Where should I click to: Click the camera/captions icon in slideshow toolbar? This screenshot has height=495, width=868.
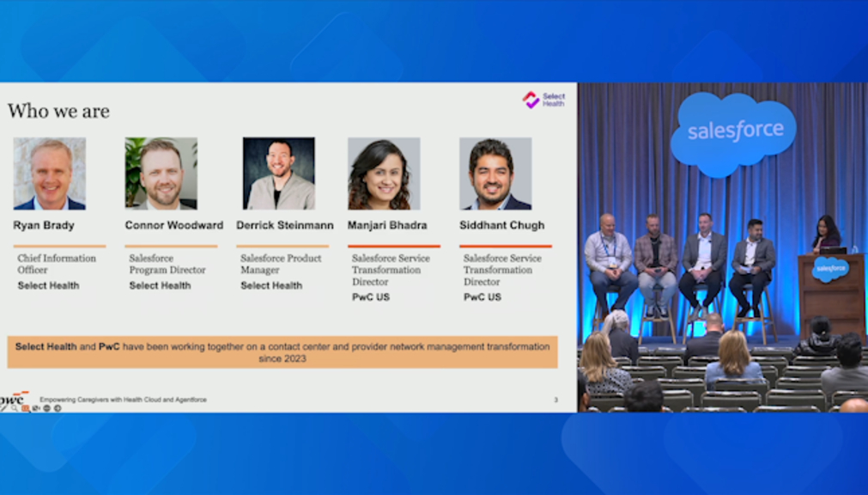pos(36,408)
